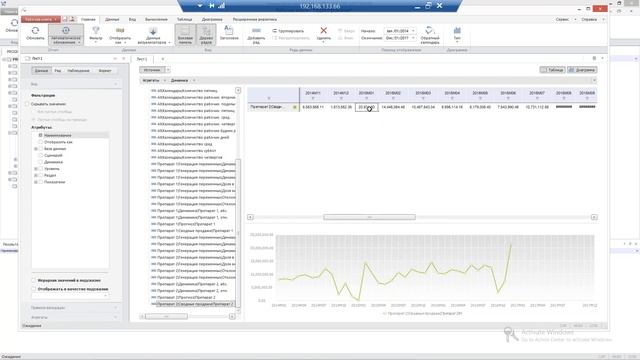
Task: Toggle the Раздел attribute checkbox
Action: (x=40, y=175)
